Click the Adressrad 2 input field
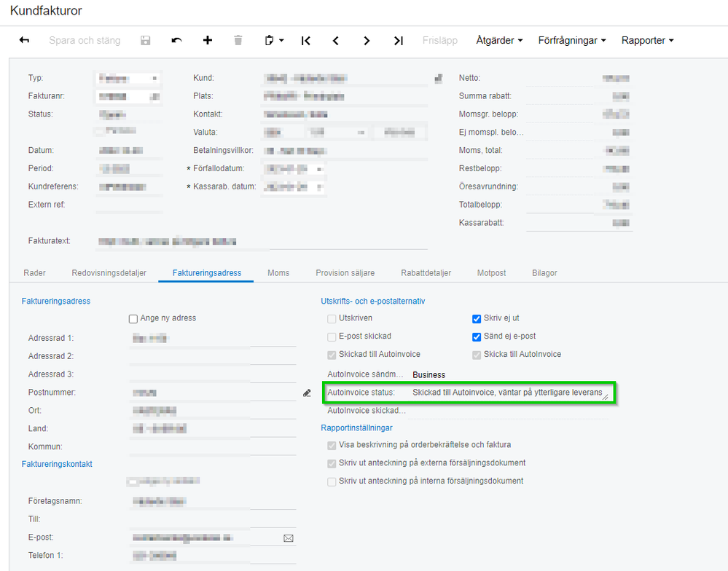728x571 pixels. (213, 357)
